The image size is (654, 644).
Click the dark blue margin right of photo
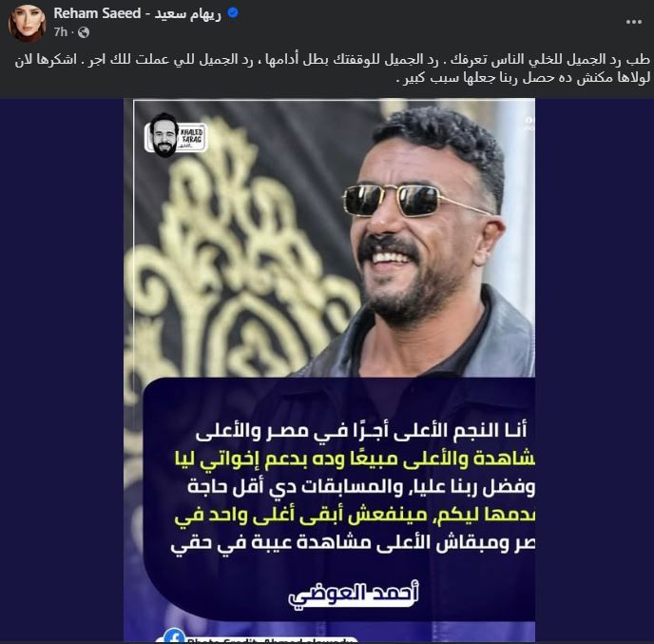coord(595,370)
